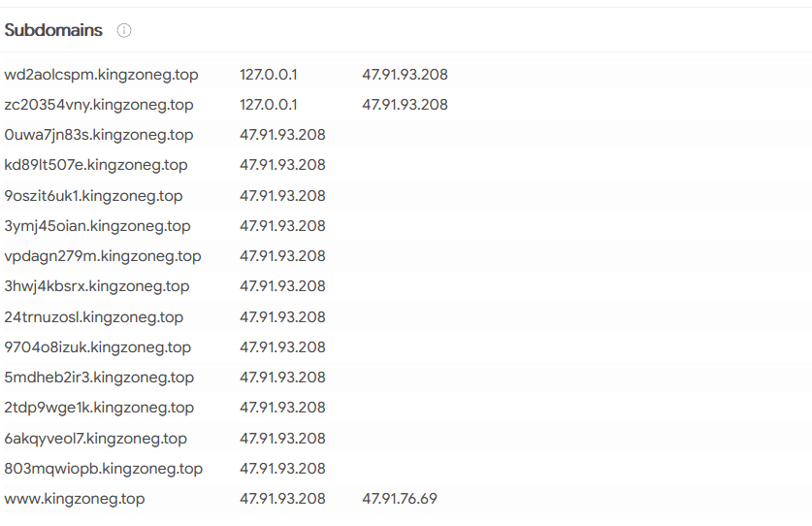Open zc20354vny.kingzoneg.top subdomain link
This screenshot has width=812, height=526.
tap(98, 105)
